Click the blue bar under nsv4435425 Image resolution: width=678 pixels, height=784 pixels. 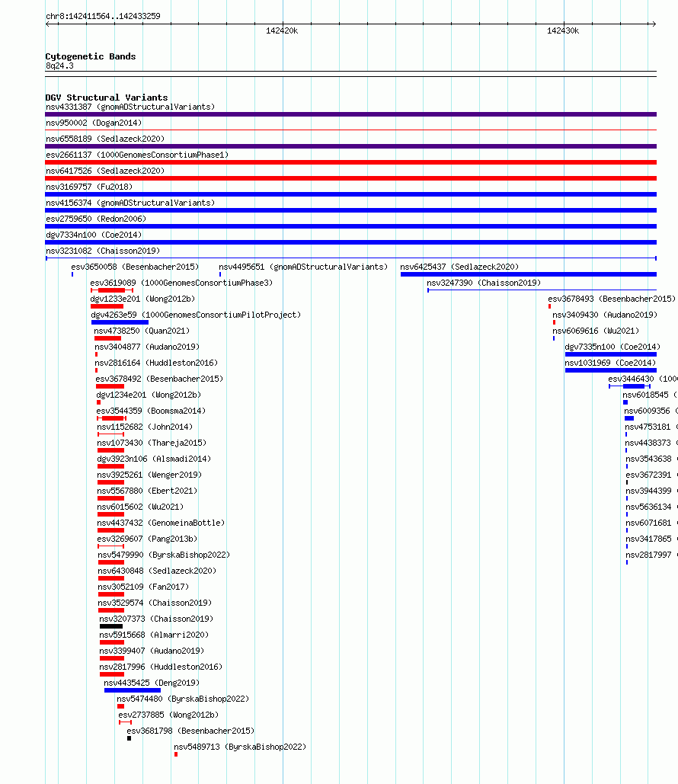[133, 690]
